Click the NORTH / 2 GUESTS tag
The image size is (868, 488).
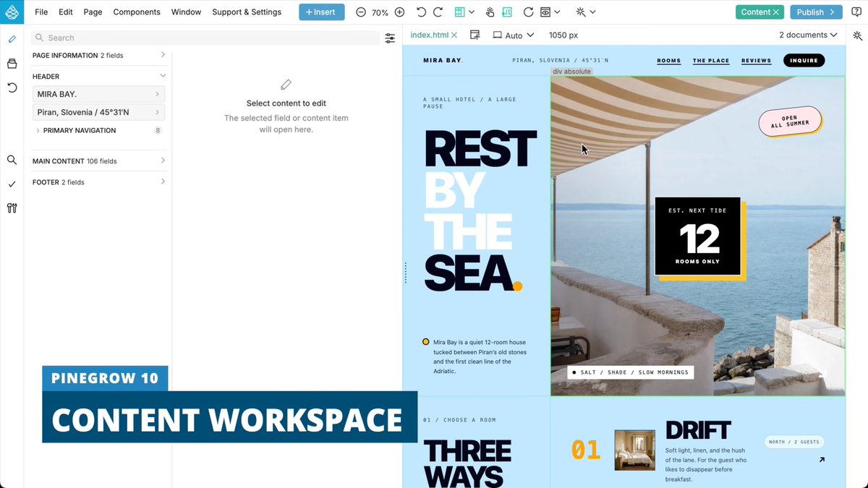pyautogui.click(x=794, y=442)
